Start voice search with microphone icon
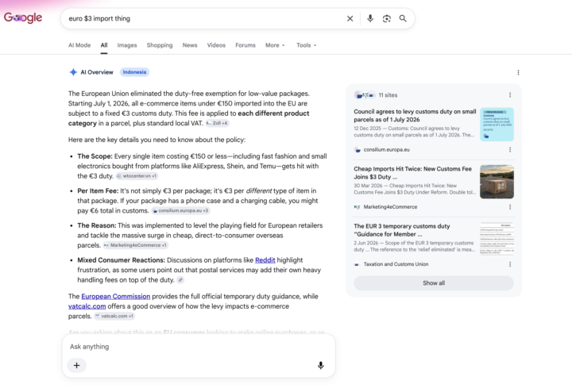This screenshot has width=572, height=392. tap(370, 18)
